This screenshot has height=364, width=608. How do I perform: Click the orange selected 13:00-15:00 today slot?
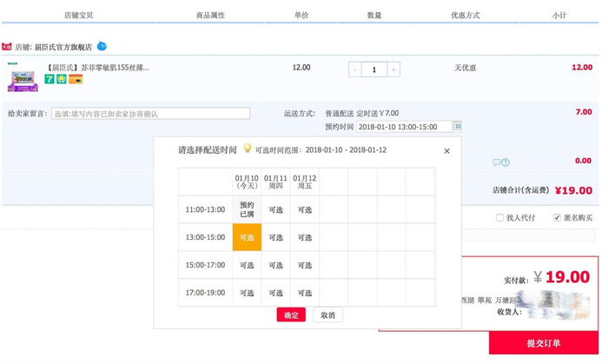[247, 237]
